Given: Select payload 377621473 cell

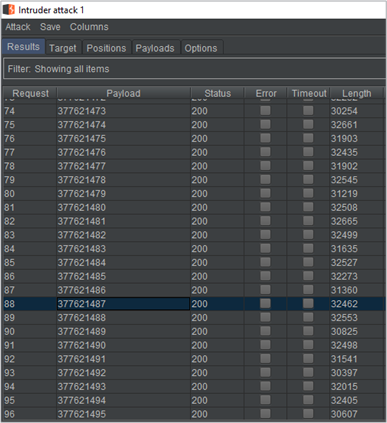Looking at the screenshot, I should [123, 111].
